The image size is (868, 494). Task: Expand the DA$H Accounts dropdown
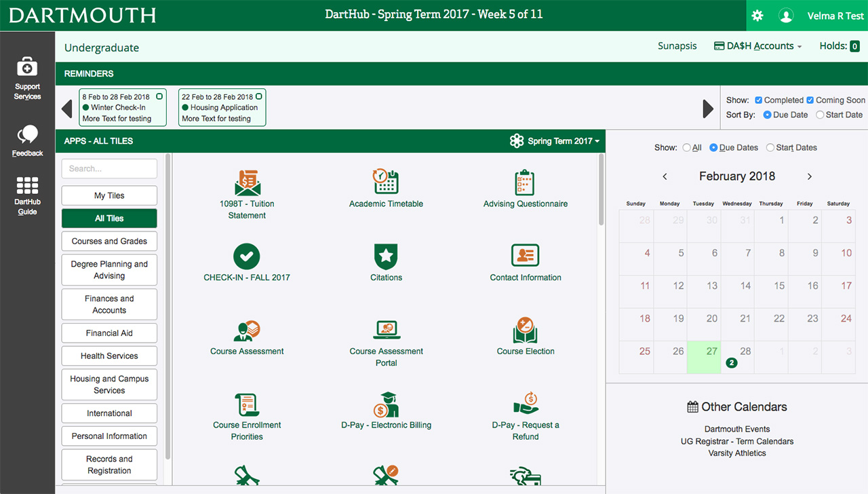click(757, 46)
